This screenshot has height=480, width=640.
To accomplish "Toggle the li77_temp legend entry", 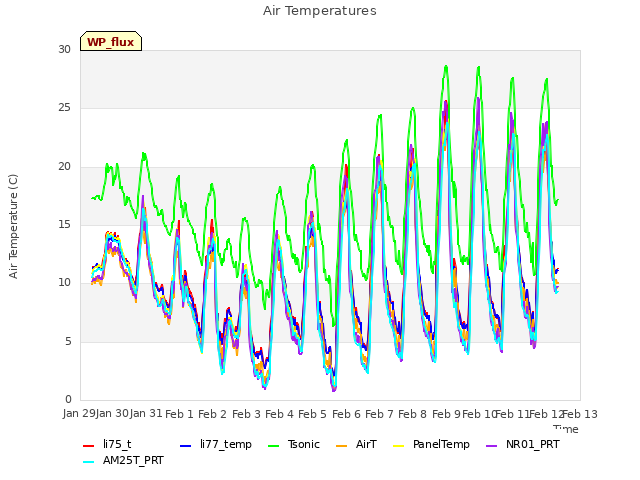I will click(x=216, y=444).
